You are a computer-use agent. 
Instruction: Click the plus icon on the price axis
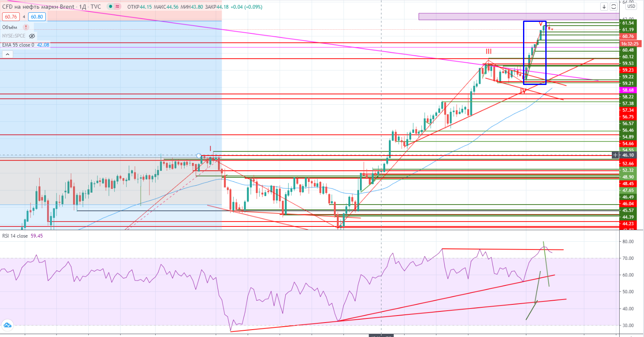point(615,155)
